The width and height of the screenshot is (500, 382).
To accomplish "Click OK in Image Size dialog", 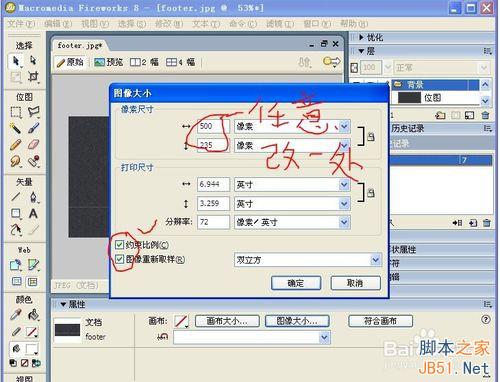I will click(296, 283).
